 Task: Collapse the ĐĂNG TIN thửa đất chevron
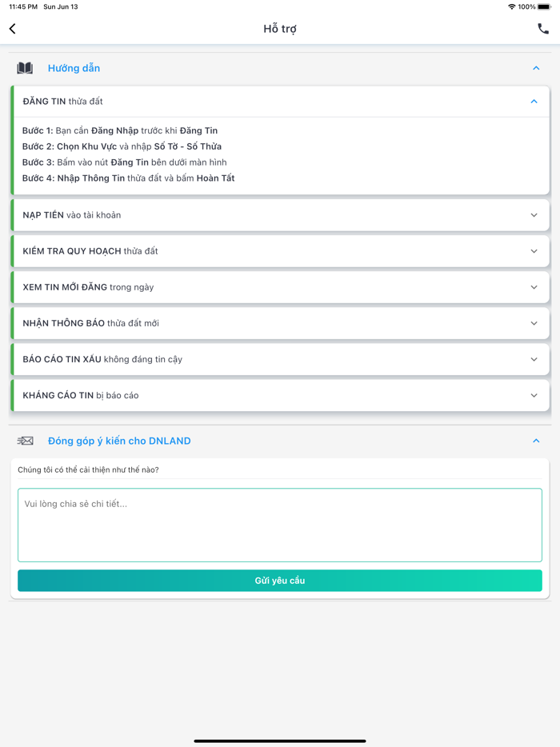(534, 102)
